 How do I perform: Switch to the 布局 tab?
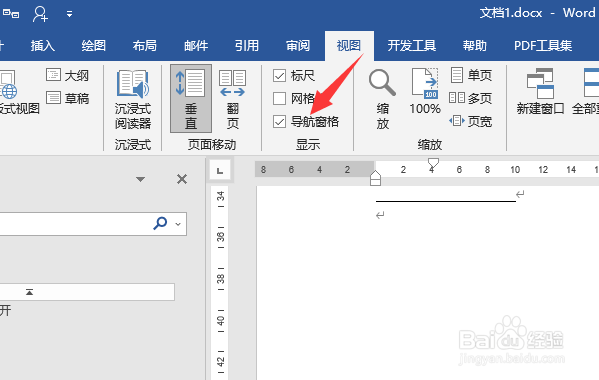[x=145, y=46]
